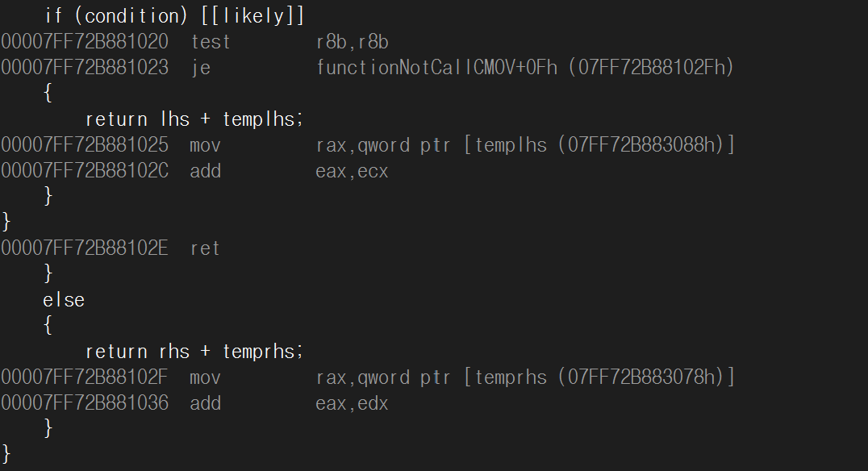Screen dimensions: 868x471
Task: Click the '(condition)' expression in the if line
Action: click(x=131, y=16)
